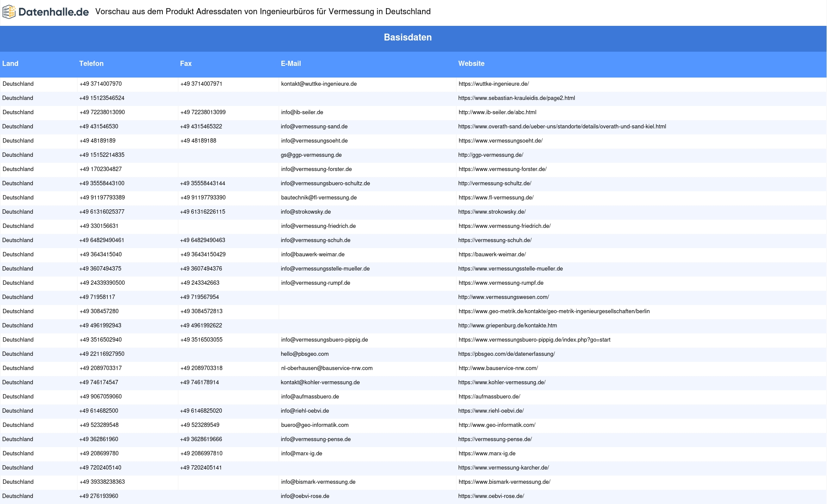
Task: Click email info@vermessungsbuero-schultz.de
Action: 325,184
